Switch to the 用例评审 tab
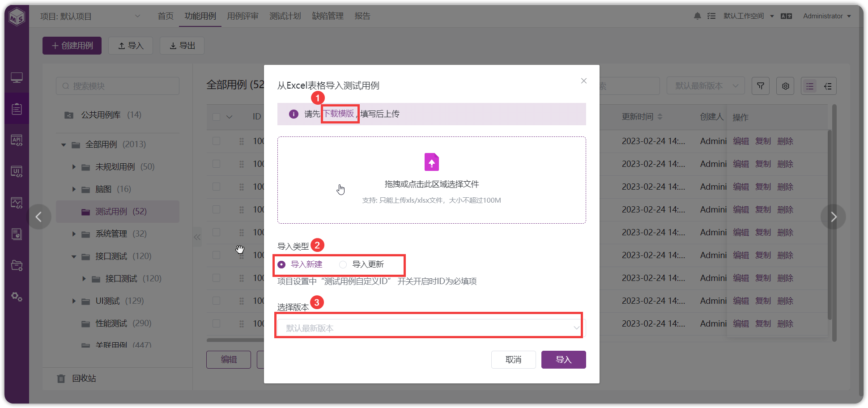This screenshot has width=868, height=408. pyautogui.click(x=243, y=16)
